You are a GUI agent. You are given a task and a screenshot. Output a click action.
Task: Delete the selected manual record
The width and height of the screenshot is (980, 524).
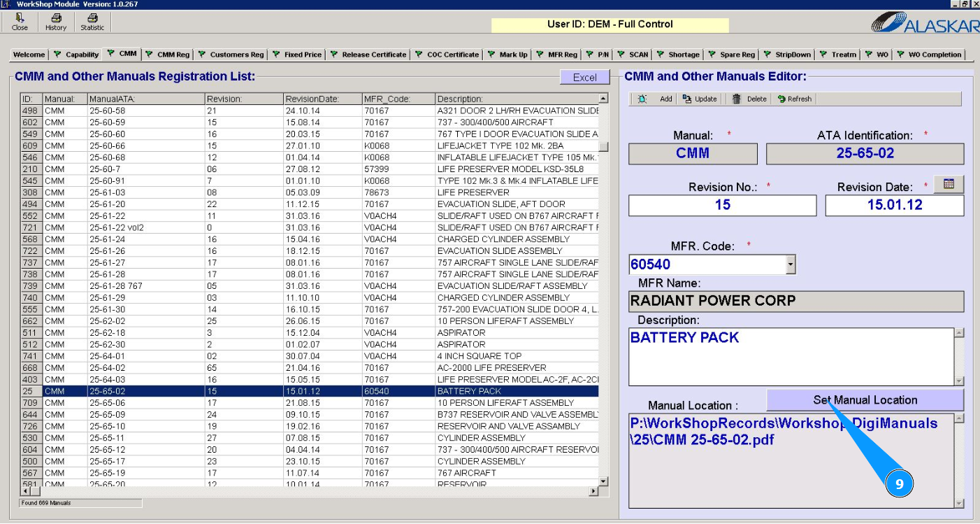(x=749, y=99)
